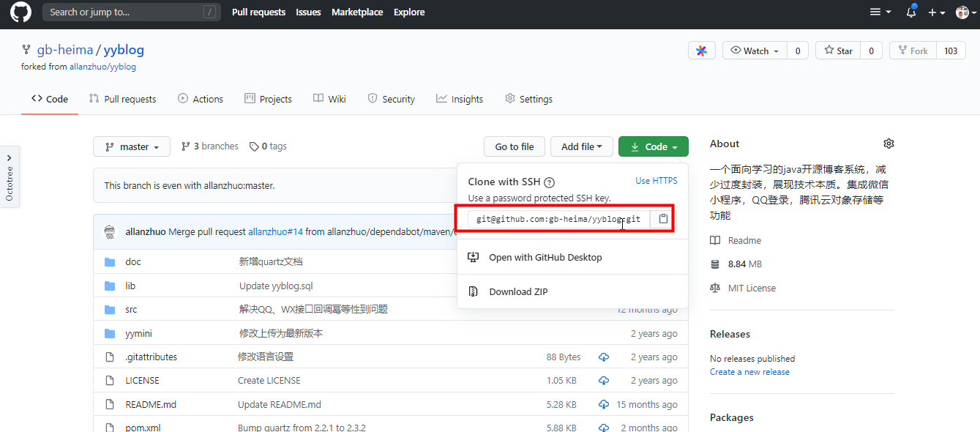Select the SSH clone URL field

(558, 219)
